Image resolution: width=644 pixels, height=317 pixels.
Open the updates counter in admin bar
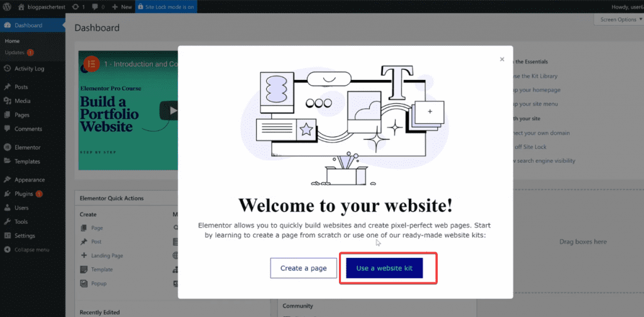pos(77,7)
